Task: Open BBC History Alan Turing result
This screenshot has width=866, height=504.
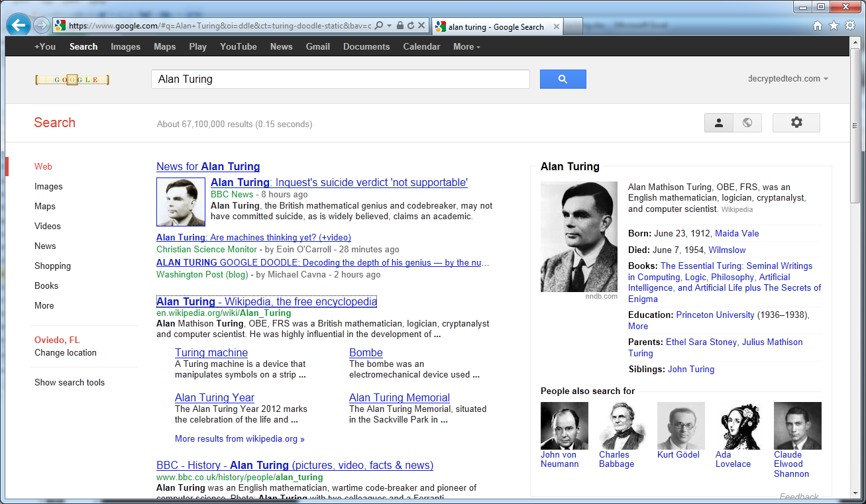Action: click(x=295, y=466)
